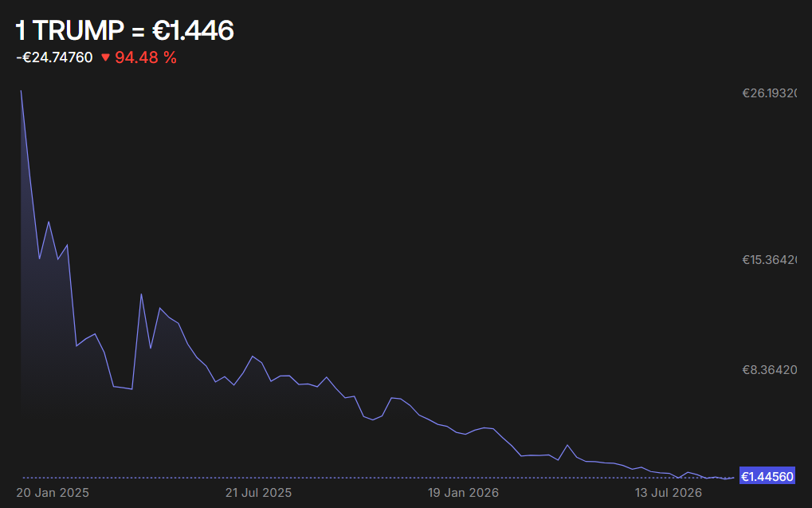Click the -€24.74760 price change value
Viewport: 812px width, 508px height.
[54, 57]
